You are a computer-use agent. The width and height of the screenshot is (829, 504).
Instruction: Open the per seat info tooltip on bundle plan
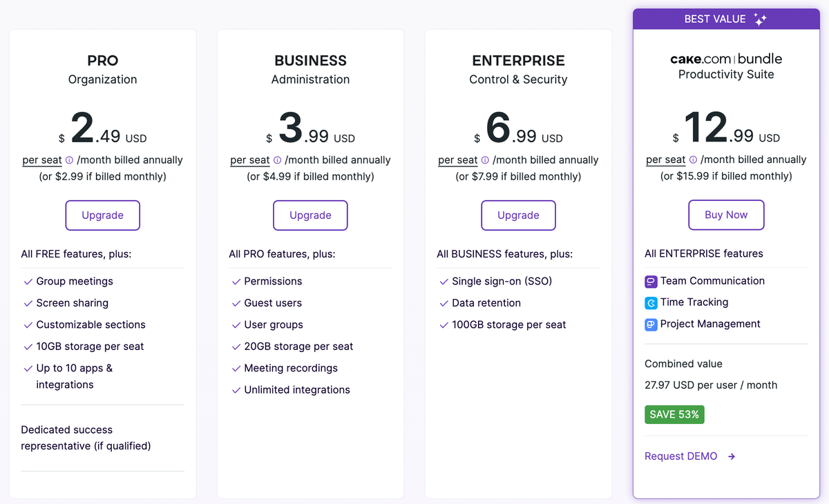coord(692,159)
